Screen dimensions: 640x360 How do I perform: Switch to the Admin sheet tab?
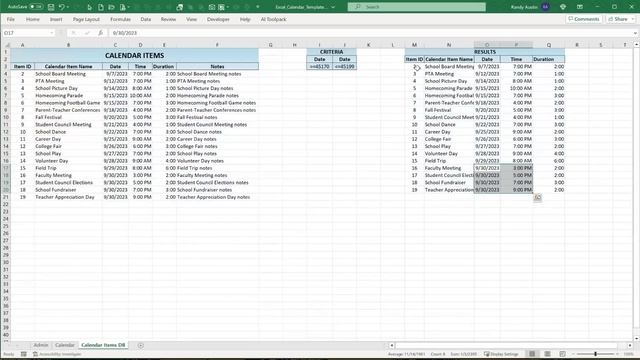click(40, 345)
